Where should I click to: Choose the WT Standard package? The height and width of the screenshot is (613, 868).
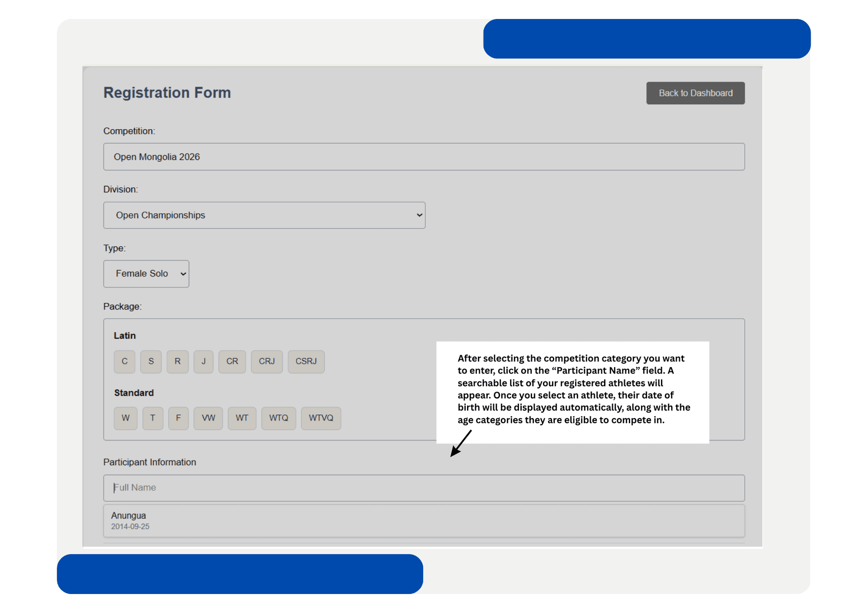tap(242, 418)
